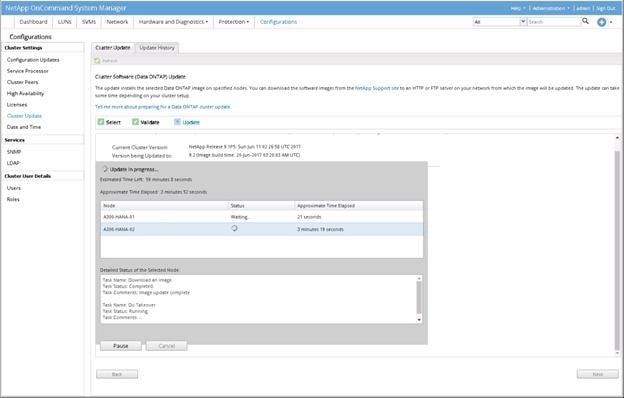The width and height of the screenshot is (624, 398).
Task: Expand the Protection menu
Action: 234,22
